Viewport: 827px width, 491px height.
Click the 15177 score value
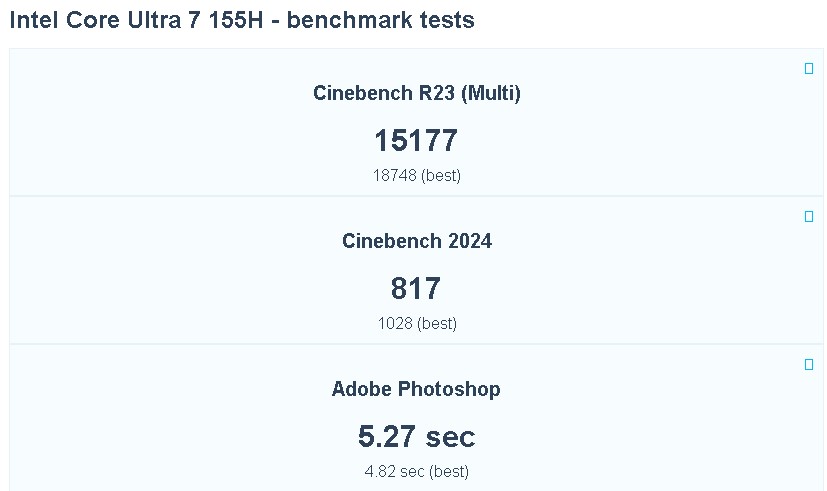coord(416,141)
